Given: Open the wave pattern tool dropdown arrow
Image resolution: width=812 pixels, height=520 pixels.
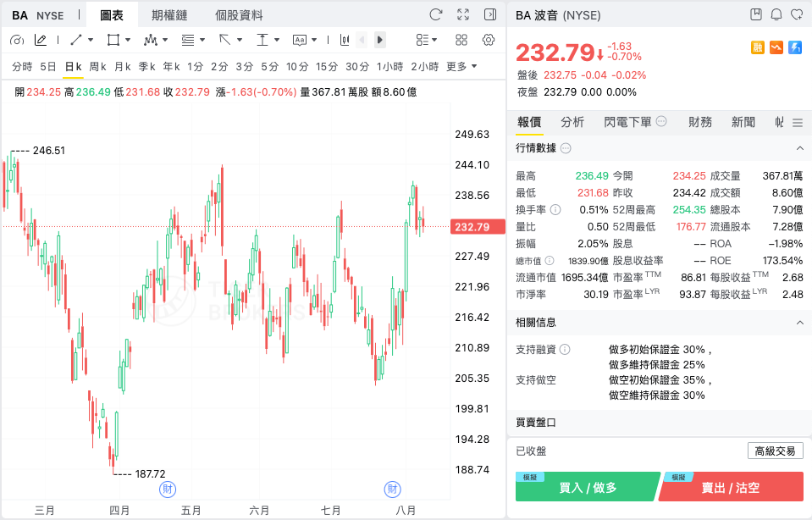Looking at the screenshot, I should tap(165, 40).
